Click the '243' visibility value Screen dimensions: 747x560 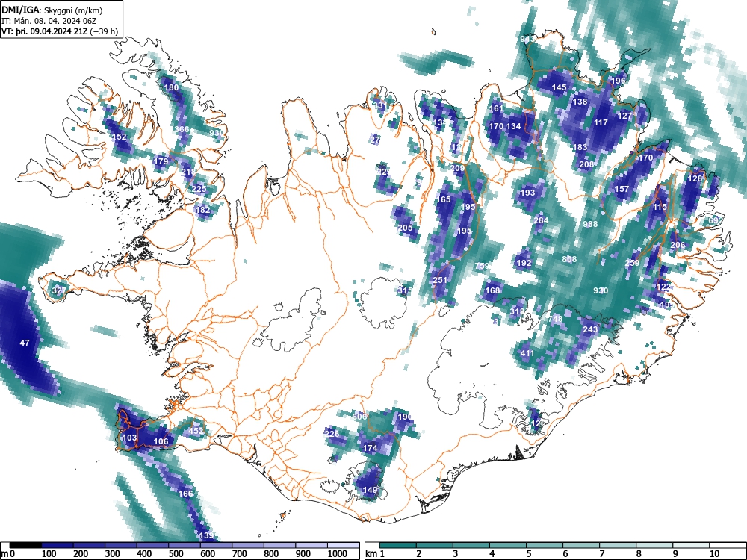590,329
